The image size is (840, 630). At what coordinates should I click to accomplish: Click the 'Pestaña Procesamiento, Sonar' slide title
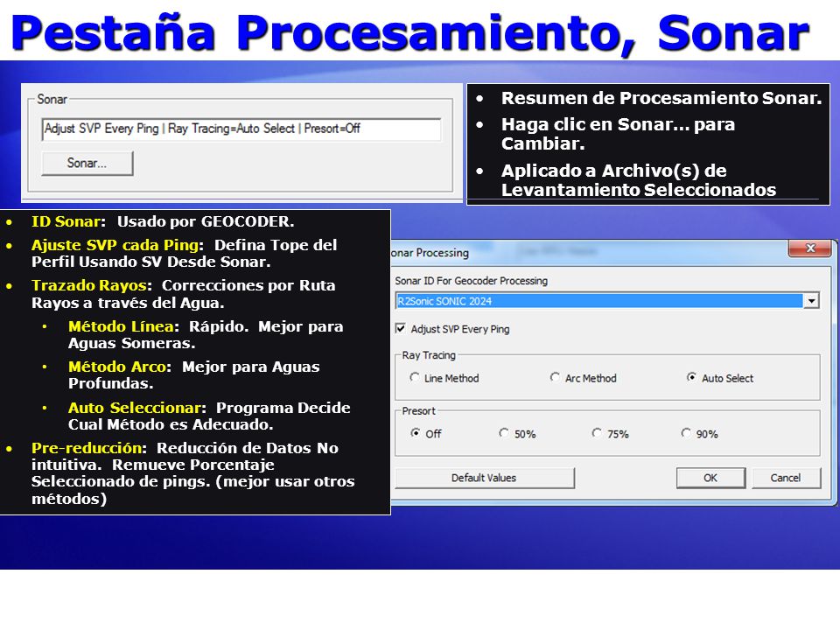(409, 33)
